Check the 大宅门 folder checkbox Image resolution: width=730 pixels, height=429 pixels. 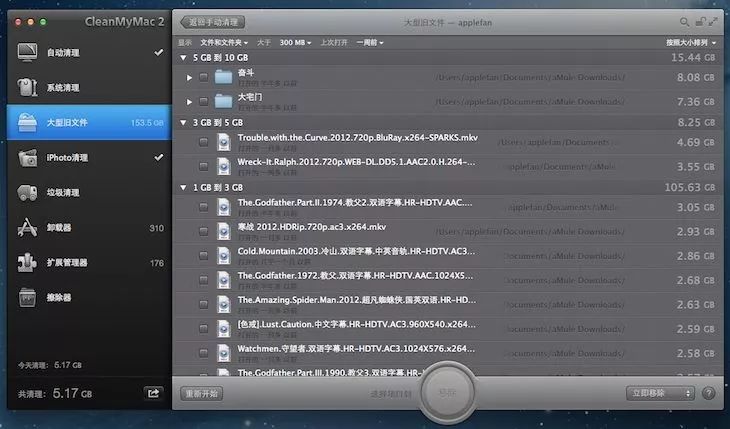(203, 101)
